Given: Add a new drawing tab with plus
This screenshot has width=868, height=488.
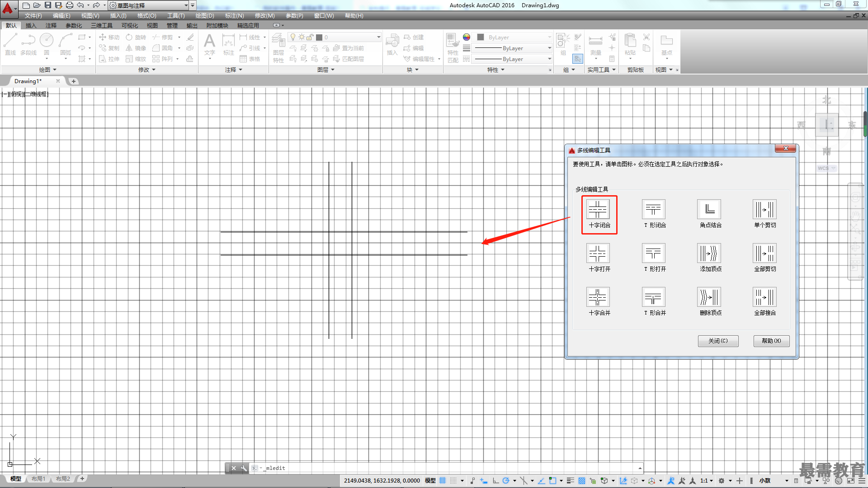Looking at the screenshot, I should tap(74, 81).
